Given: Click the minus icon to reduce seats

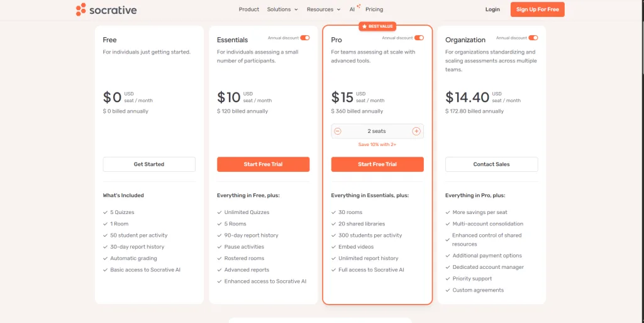Looking at the screenshot, I should pos(338,131).
